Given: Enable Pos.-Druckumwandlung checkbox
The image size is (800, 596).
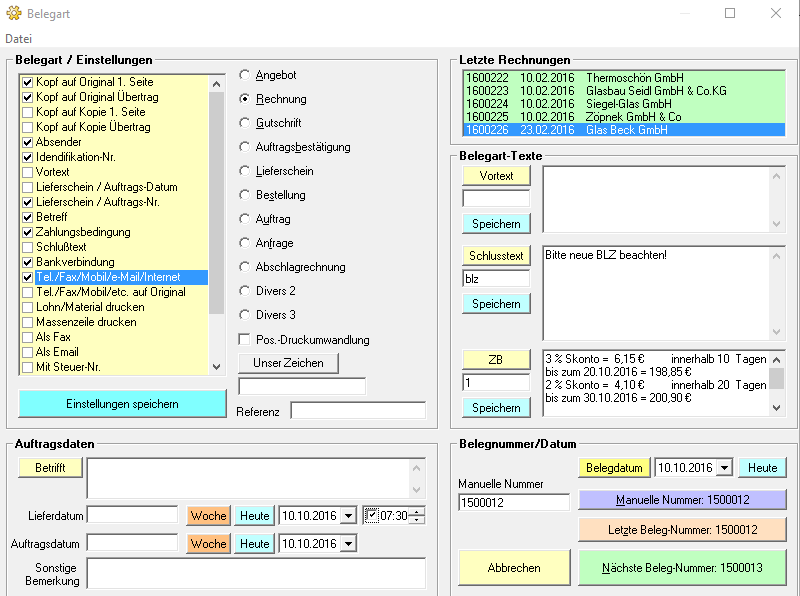Looking at the screenshot, I should click(244, 339).
